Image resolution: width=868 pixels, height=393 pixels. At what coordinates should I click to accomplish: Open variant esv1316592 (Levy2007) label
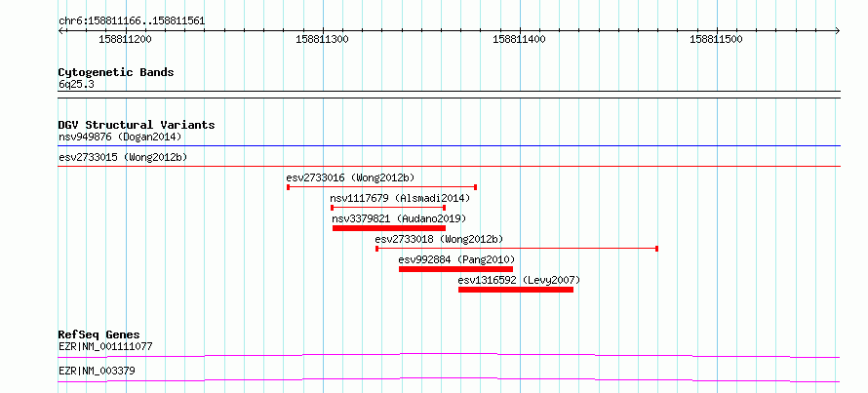point(519,280)
